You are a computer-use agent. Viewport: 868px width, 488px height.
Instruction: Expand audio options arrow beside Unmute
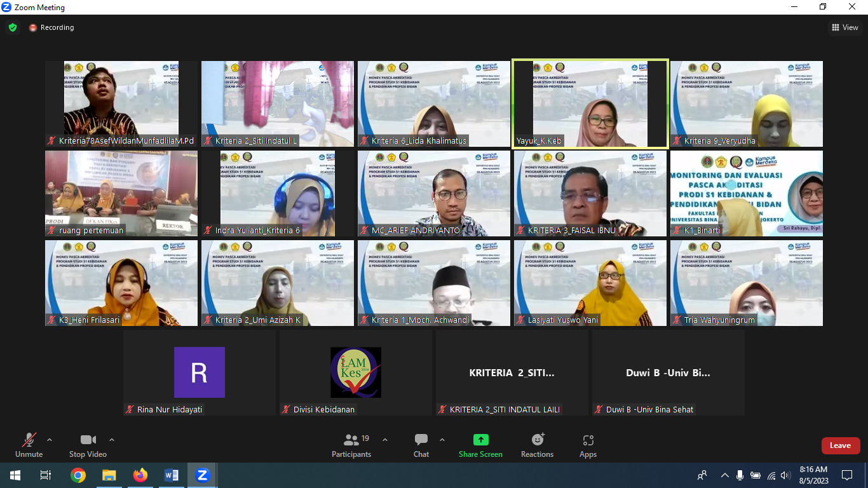coord(50,440)
